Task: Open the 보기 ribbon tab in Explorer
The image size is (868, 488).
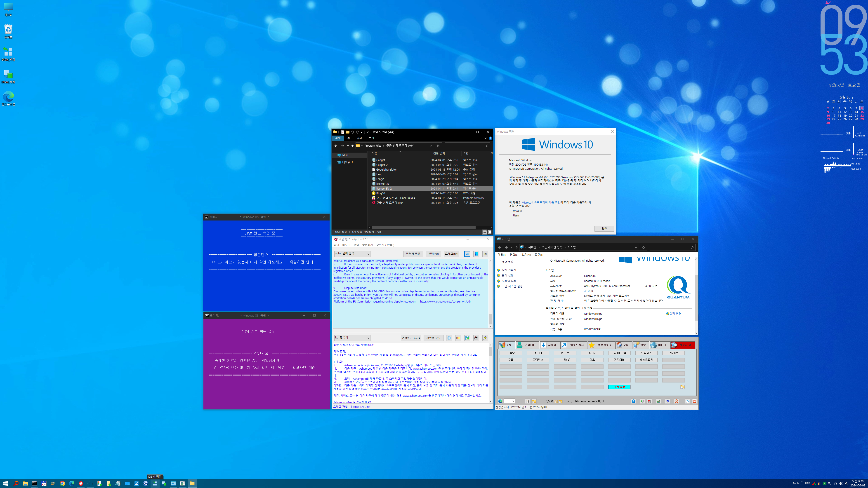Action: (371, 138)
